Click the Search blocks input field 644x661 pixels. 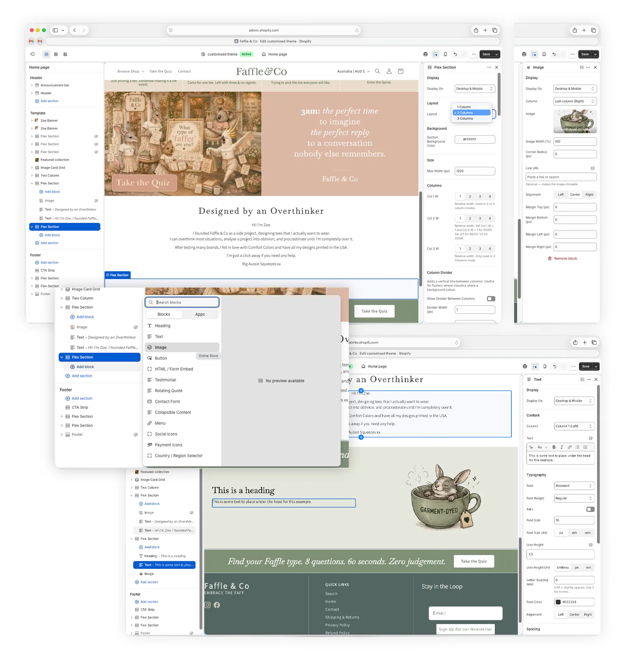click(182, 302)
